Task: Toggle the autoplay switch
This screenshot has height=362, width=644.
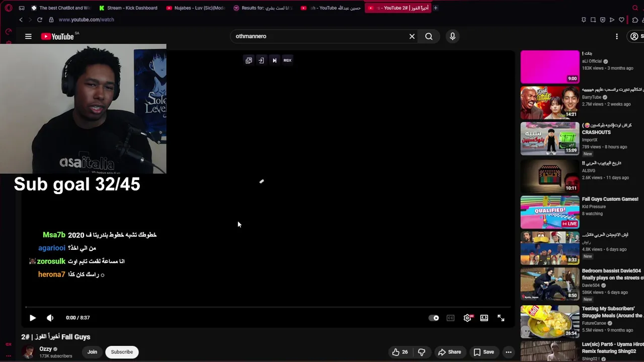Action: click(434, 318)
